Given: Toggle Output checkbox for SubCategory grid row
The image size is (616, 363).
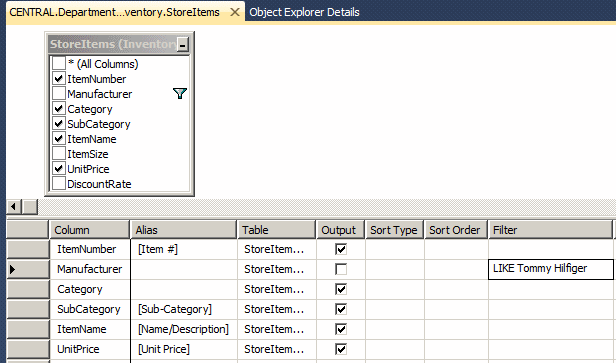Looking at the screenshot, I should 341,309.
